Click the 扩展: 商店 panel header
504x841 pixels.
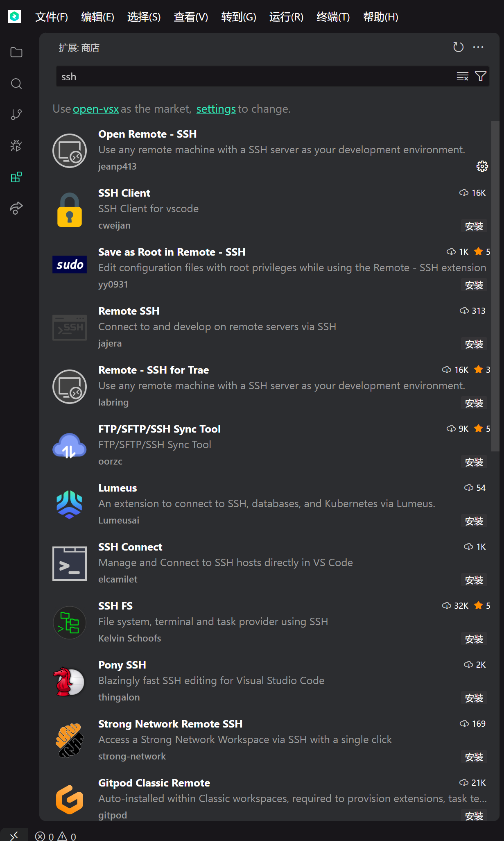pos(79,48)
